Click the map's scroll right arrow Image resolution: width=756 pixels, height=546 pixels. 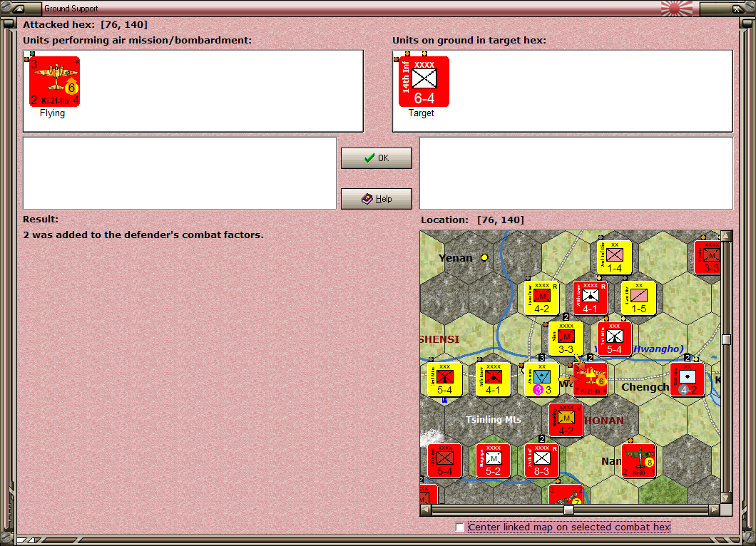coord(715,510)
